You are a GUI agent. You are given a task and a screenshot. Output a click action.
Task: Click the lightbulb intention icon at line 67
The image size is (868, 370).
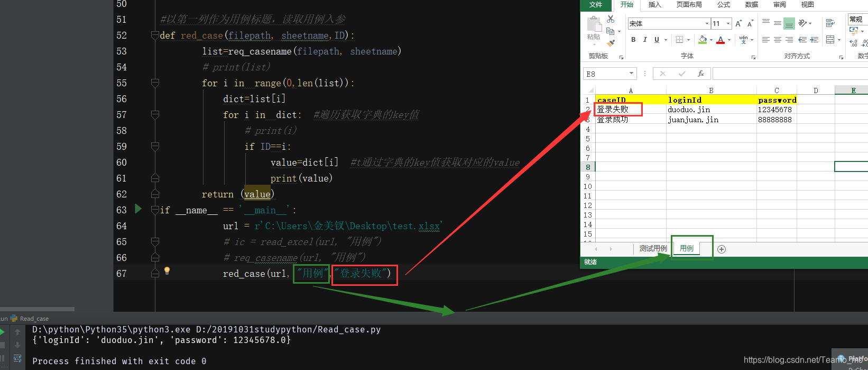click(x=167, y=270)
